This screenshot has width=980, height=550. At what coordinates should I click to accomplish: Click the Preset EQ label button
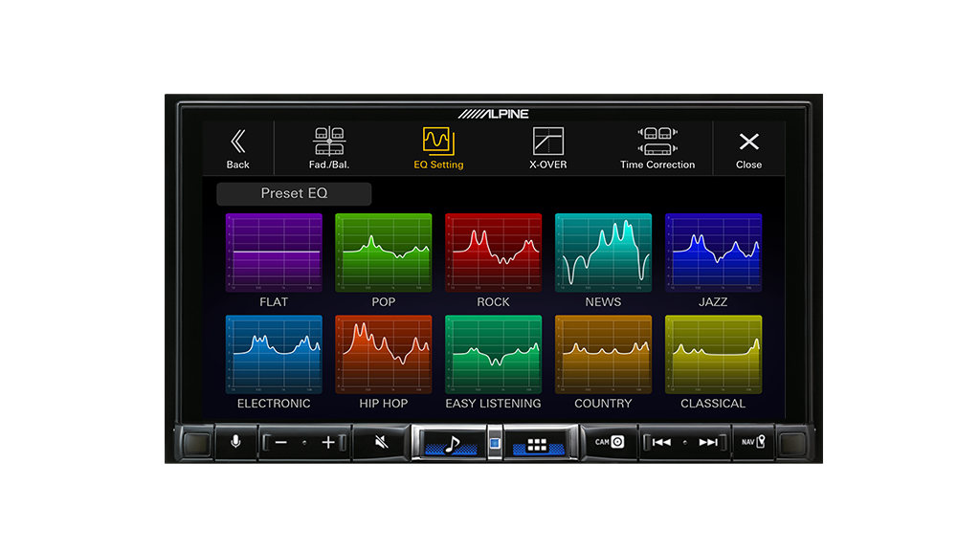click(294, 193)
